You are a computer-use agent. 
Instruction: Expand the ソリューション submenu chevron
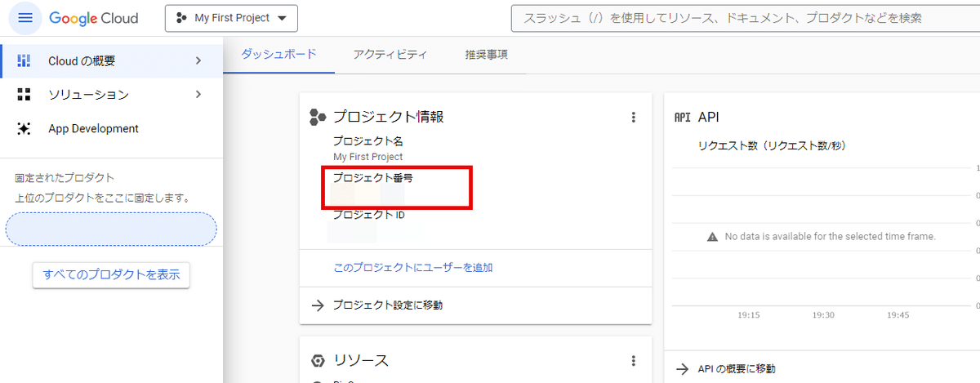198,95
